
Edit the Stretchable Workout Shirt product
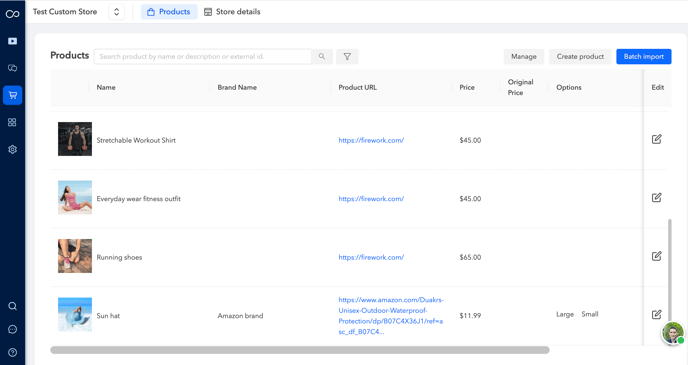tap(656, 139)
